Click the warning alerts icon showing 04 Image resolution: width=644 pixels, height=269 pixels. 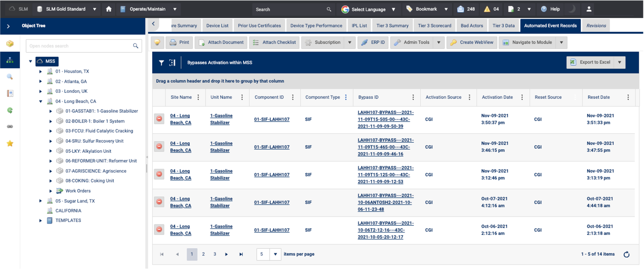click(487, 9)
